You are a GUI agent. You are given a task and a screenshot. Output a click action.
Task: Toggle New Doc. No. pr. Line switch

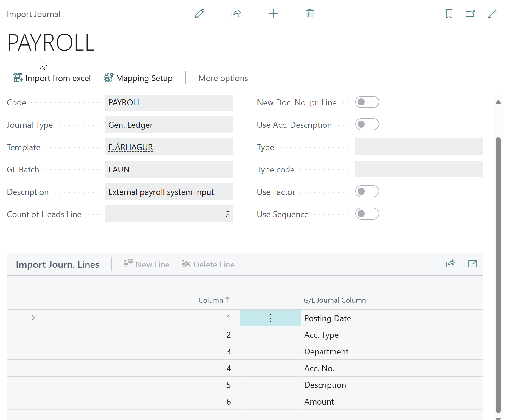367,102
